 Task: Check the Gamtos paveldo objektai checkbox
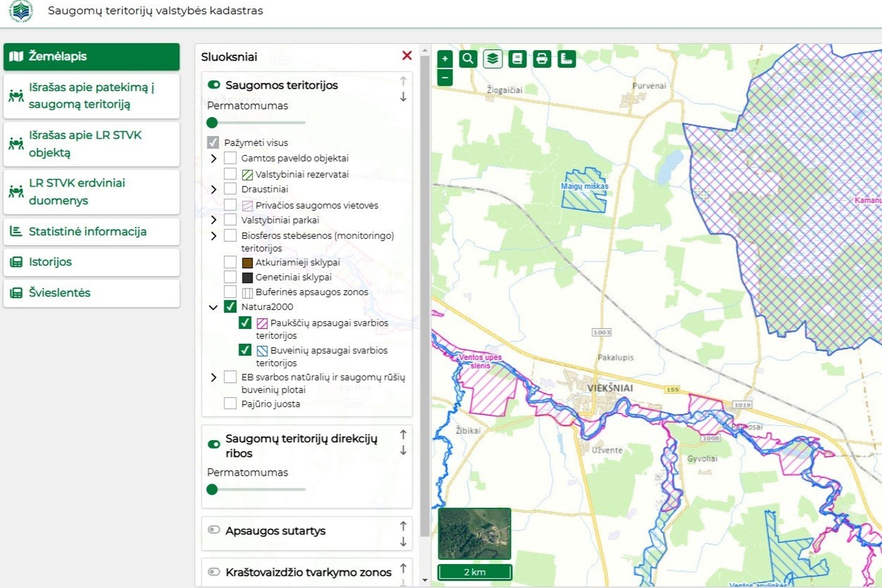pyautogui.click(x=230, y=158)
